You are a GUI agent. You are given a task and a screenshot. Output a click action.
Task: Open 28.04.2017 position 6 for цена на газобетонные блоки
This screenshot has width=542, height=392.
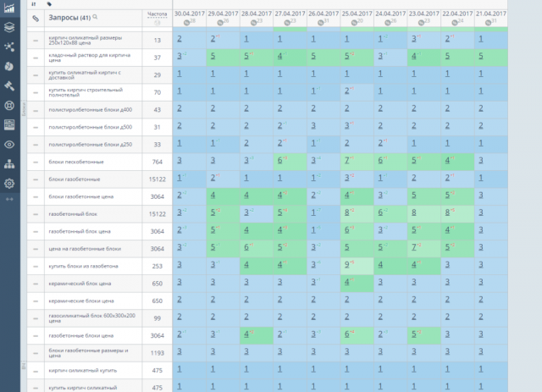(246, 247)
